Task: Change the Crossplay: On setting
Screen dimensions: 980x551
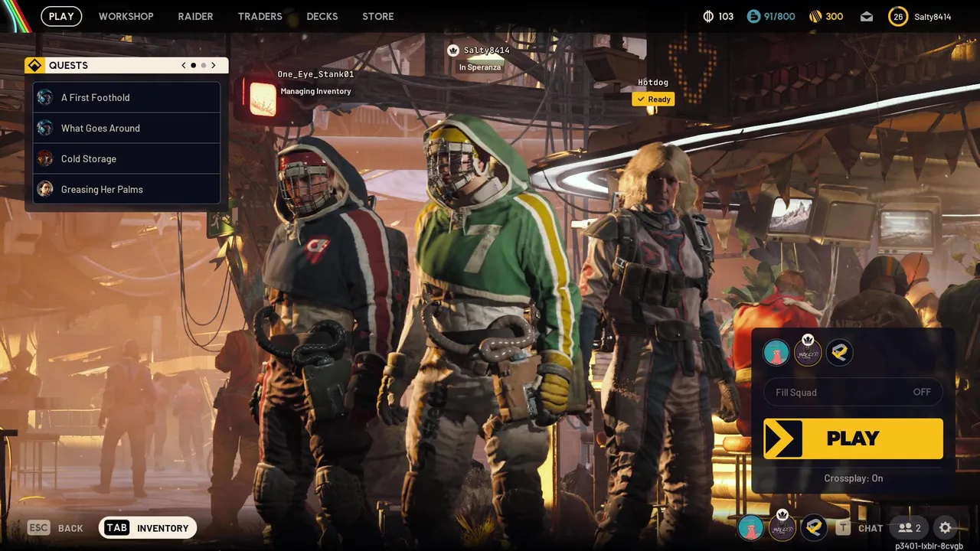Action: [x=853, y=478]
